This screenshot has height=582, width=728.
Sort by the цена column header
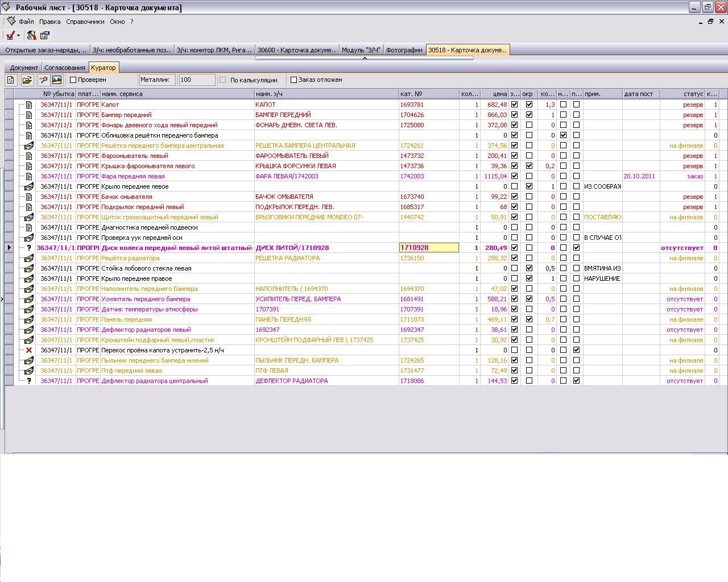(x=494, y=94)
